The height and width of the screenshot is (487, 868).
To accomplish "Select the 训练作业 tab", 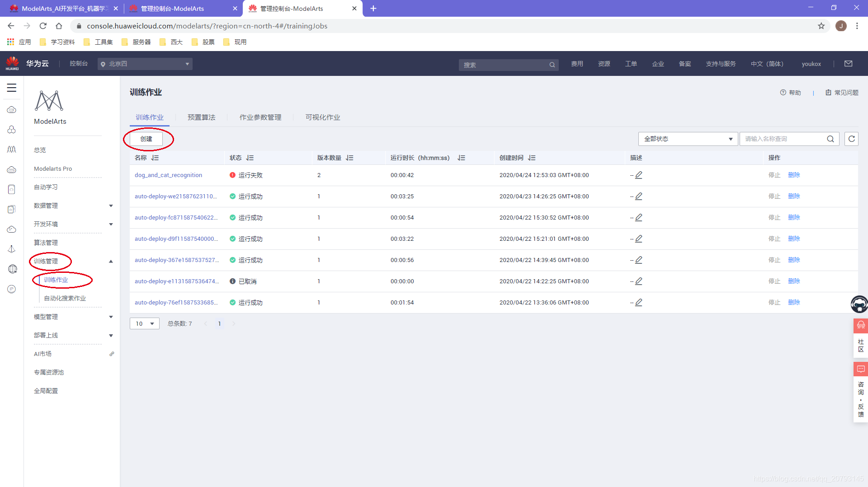I will (150, 117).
